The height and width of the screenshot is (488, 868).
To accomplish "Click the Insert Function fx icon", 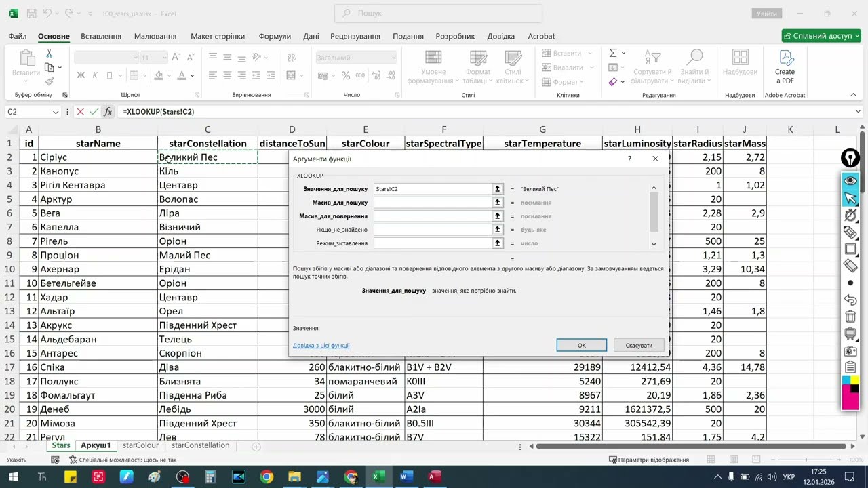I will [108, 112].
